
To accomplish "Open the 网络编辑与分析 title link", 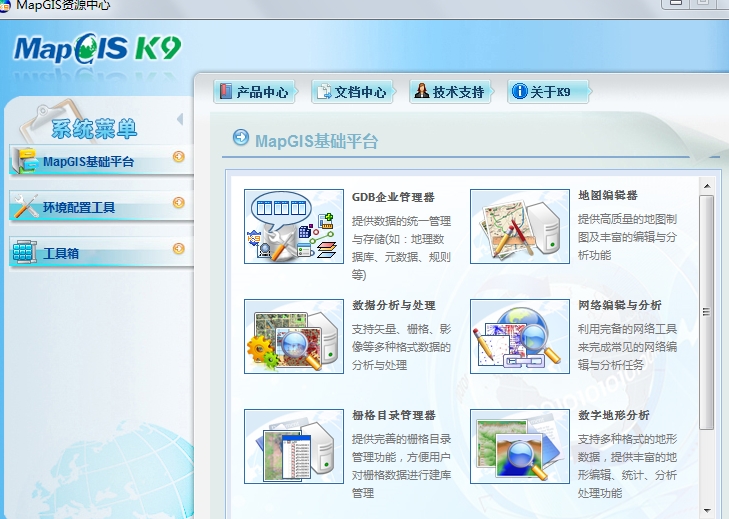I will (619, 306).
